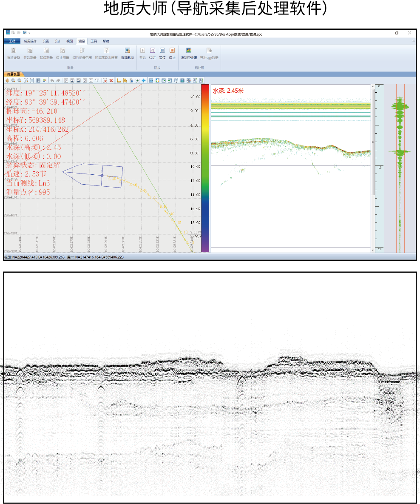The height and width of the screenshot is (504, 420).
Task: Click the 选择航向 icon in ribbon
Action: pos(127,51)
